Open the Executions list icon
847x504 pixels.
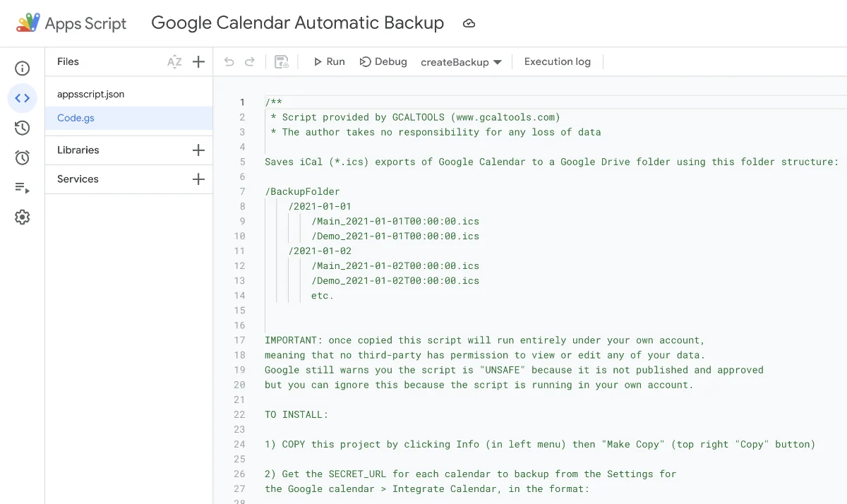[23, 187]
